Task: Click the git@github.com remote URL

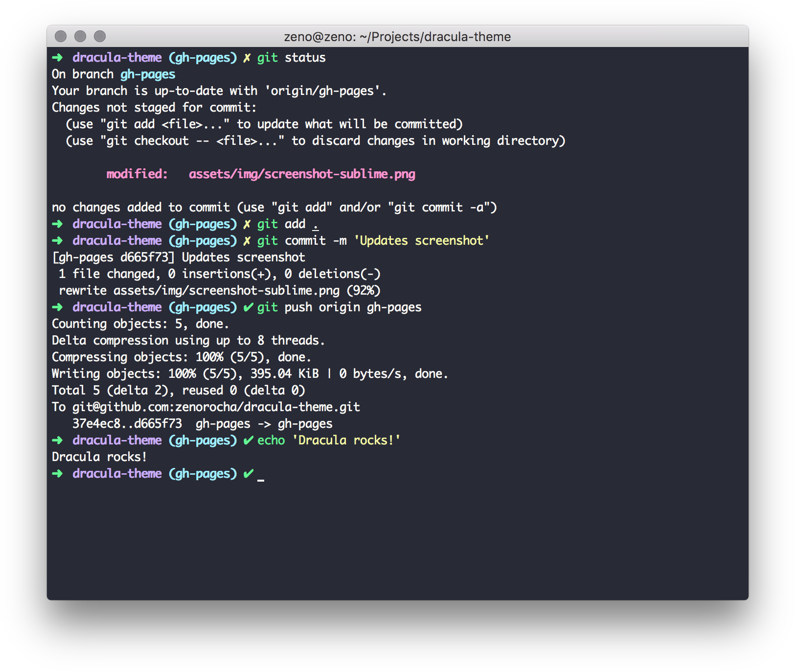Action: pyautogui.click(x=216, y=407)
